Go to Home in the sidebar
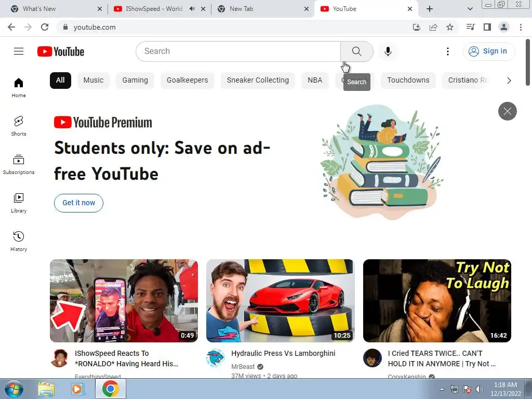The width and height of the screenshot is (532, 399). [x=19, y=88]
